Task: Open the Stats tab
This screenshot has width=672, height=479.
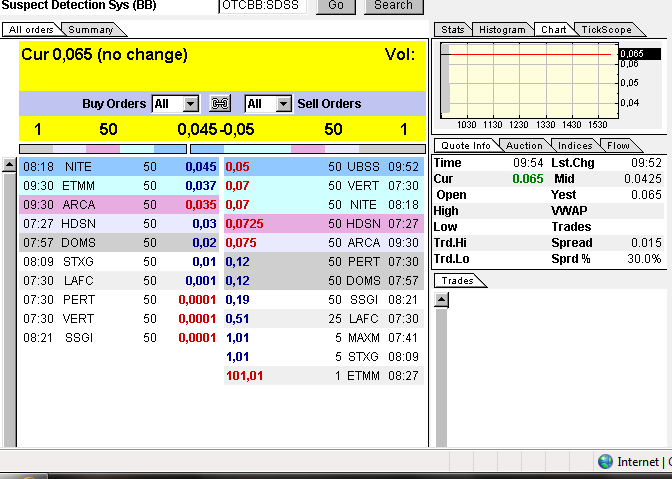Action: coord(453,30)
